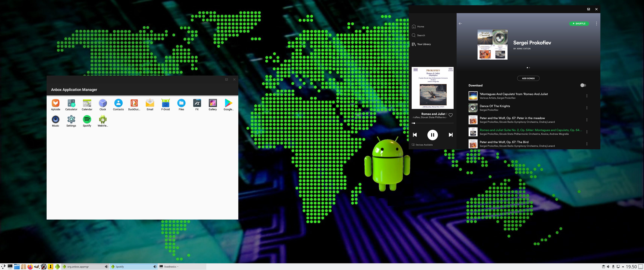Go to the previous track
Screen dimensions: 644x270
click(415, 135)
